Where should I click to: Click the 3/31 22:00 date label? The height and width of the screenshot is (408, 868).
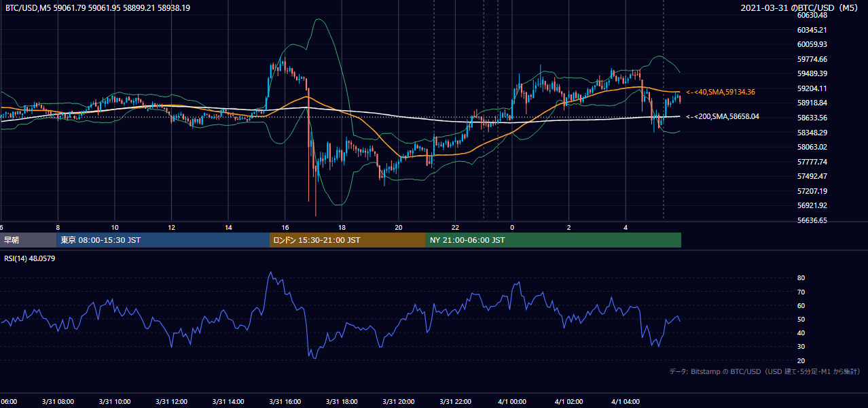[456, 402]
